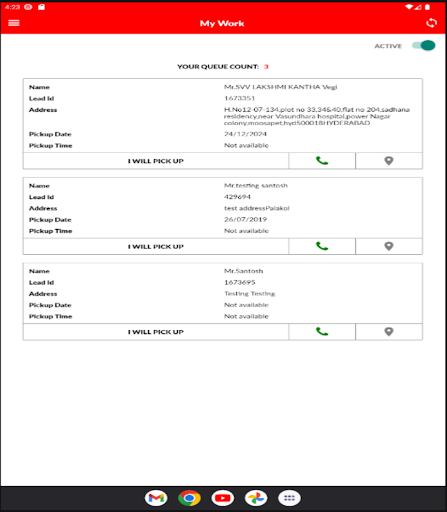This screenshot has width=447, height=512.
Task: Open the app drawer grid icon
Action: pyautogui.click(x=289, y=498)
